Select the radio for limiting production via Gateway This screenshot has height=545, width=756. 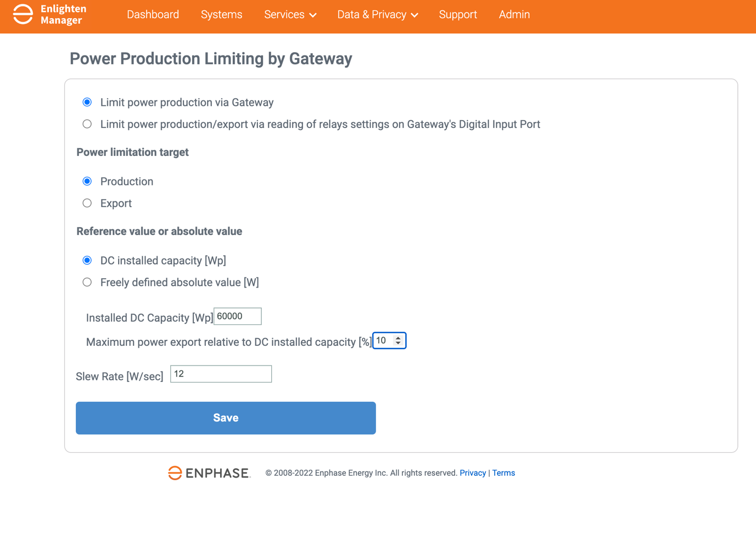pyautogui.click(x=87, y=102)
